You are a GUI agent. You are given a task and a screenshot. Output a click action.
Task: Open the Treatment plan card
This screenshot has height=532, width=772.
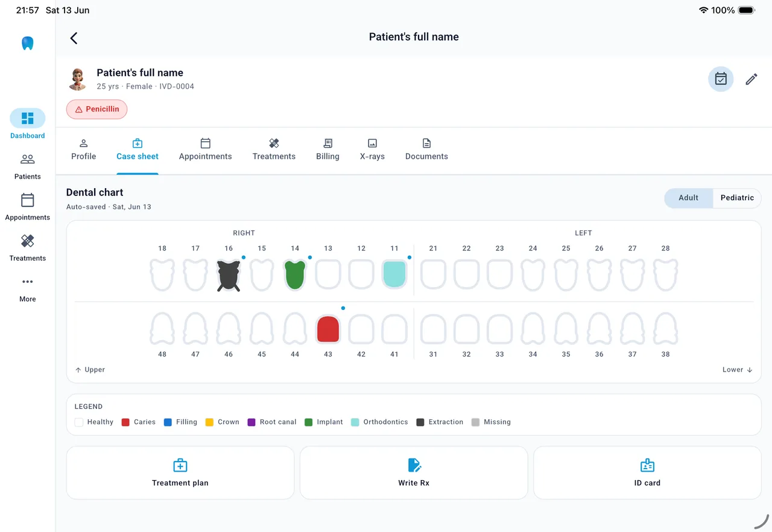(180, 473)
